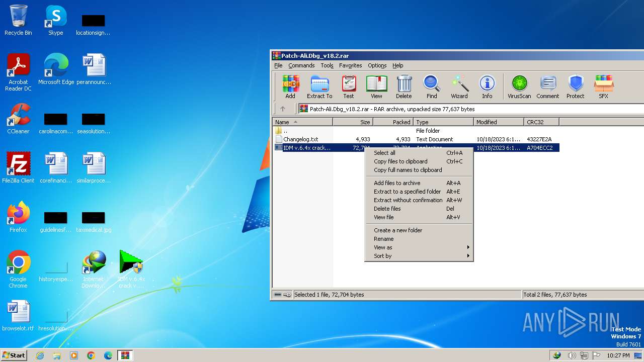644x362 pixels.
Task: Open browselot.rtf desktop file
Action: pos(18,316)
